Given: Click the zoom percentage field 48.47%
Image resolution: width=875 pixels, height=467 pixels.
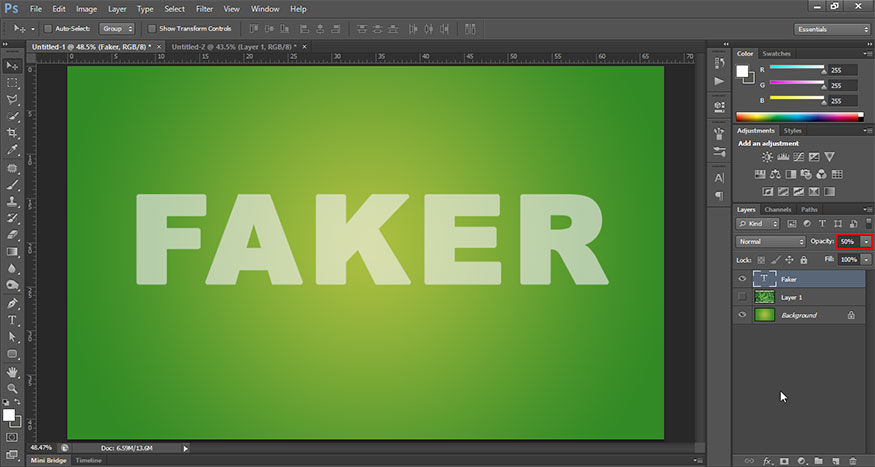Looking at the screenshot, I should [42, 447].
